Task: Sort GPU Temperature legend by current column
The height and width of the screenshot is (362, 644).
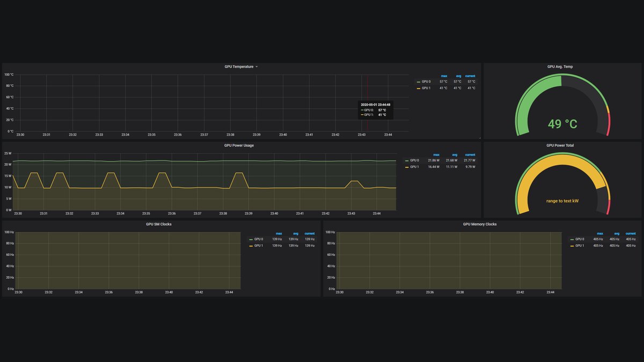Action: pyautogui.click(x=471, y=76)
